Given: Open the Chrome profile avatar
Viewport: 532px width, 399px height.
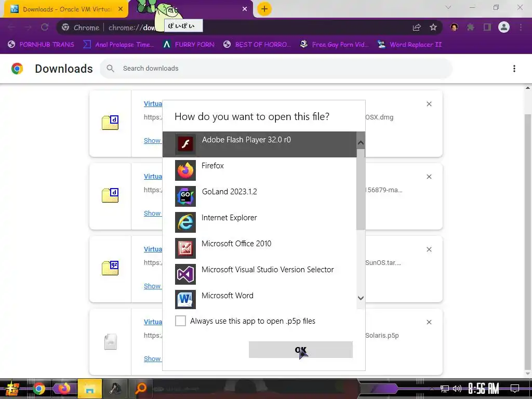Looking at the screenshot, I should (504, 27).
